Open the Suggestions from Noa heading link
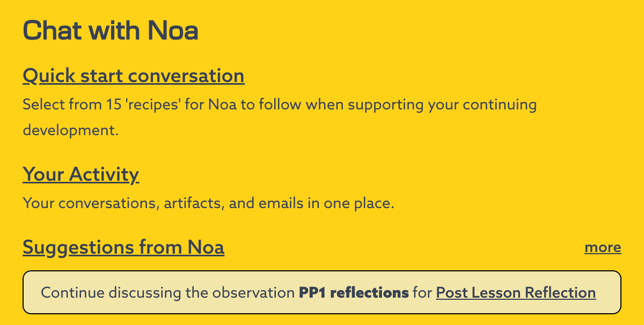 coord(123,247)
